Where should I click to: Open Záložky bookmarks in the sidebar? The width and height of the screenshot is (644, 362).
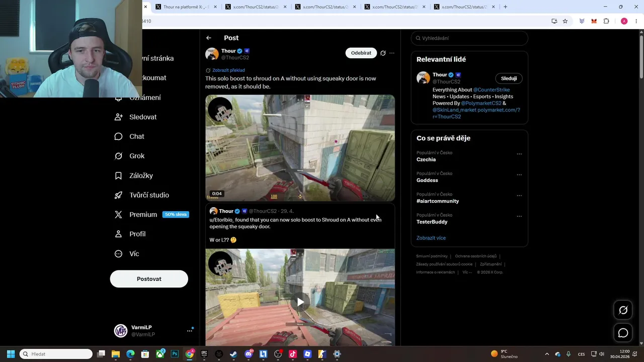click(134, 175)
